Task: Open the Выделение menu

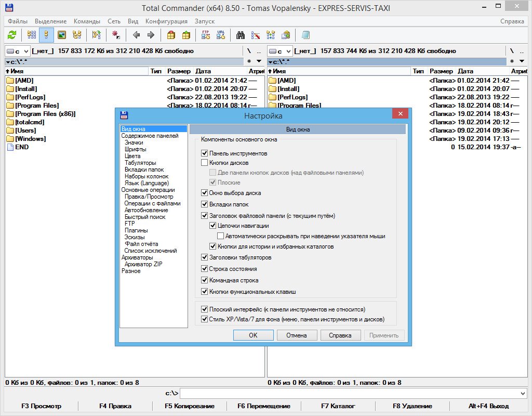Action: [50, 21]
